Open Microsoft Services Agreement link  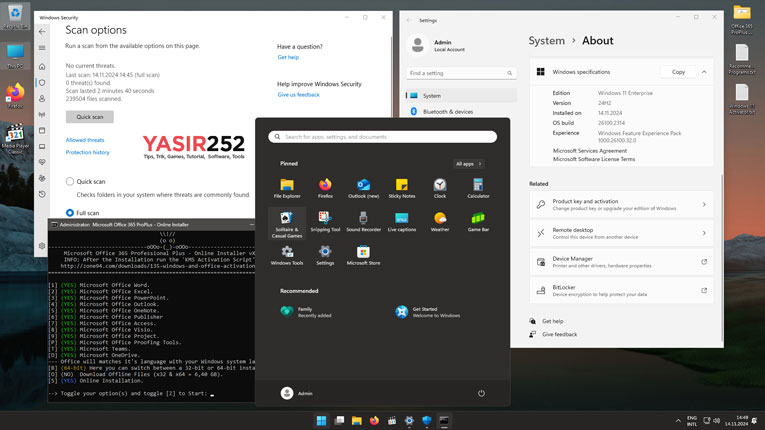click(590, 151)
